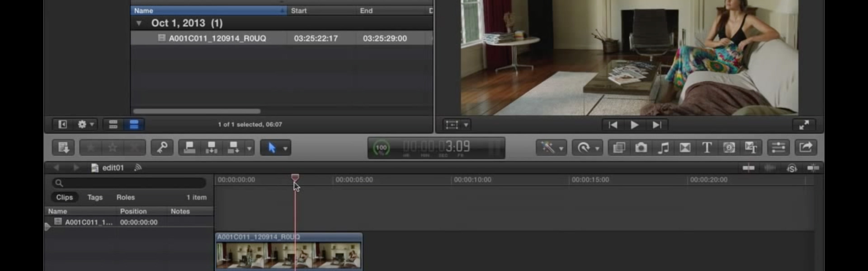The image size is (868, 271).
Task: Insert clip at the playhead
Action: coord(211,148)
